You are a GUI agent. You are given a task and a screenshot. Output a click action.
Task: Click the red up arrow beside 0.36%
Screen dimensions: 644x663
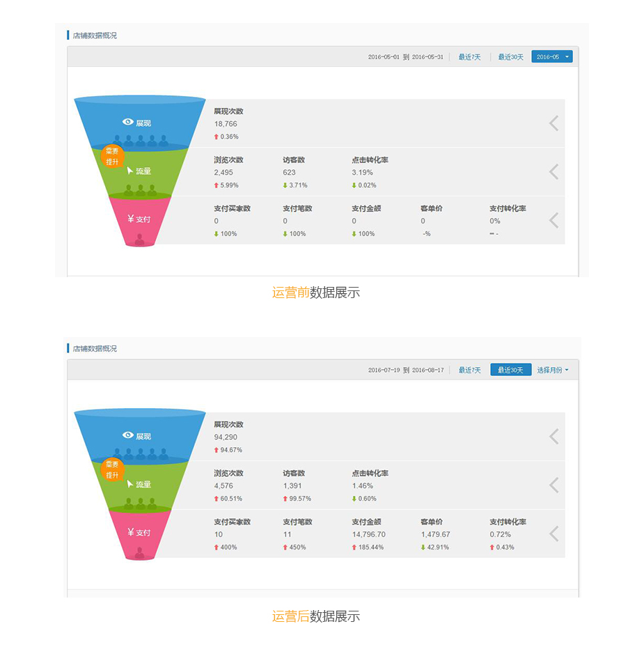click(x=216, y=136)
